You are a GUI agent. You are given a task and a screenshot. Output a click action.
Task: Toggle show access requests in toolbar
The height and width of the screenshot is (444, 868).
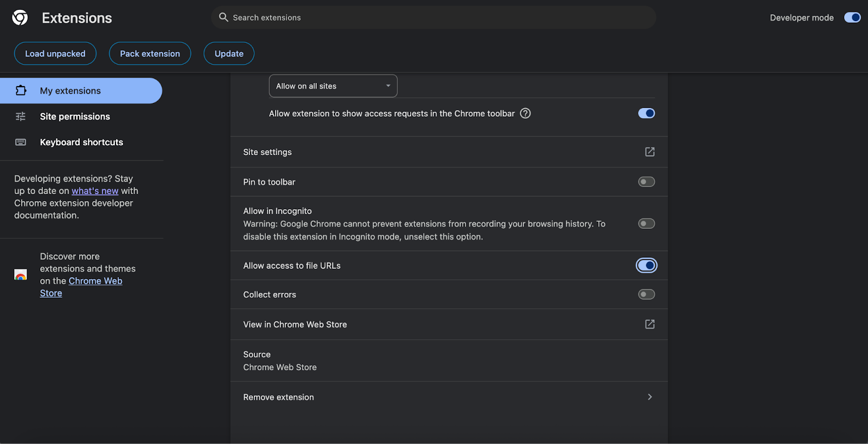pyautogui.click(x=646, y=113)
